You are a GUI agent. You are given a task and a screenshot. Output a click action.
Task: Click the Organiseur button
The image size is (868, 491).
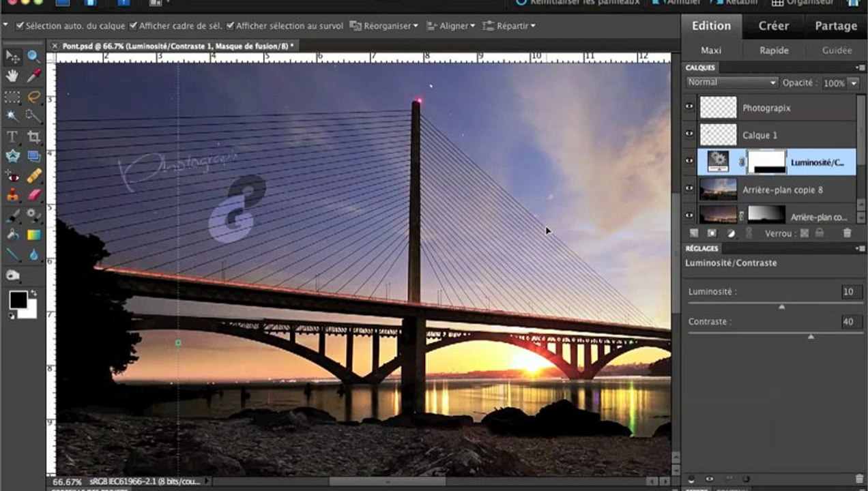(803, 3)
